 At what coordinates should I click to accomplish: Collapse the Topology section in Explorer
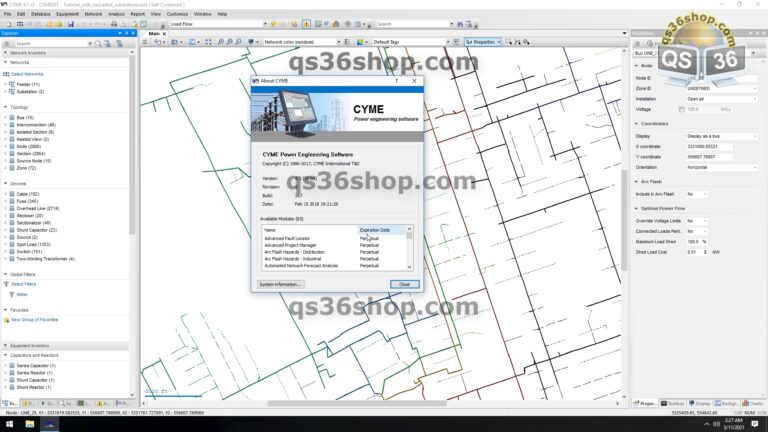5,107
